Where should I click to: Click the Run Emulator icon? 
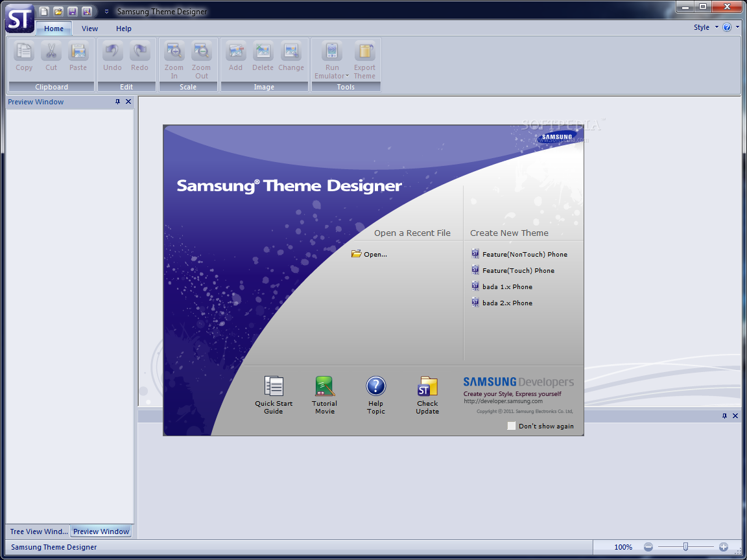click(x=332, y=51)
